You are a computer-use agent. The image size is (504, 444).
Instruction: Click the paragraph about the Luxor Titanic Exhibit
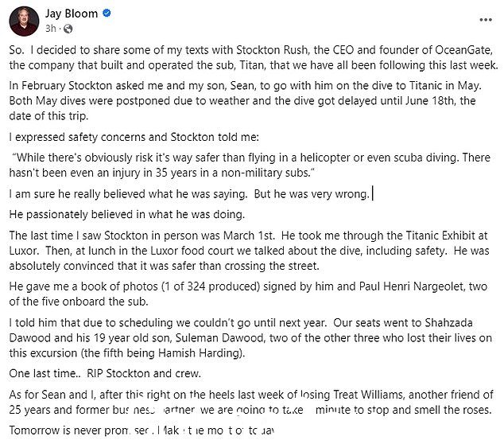249,251
